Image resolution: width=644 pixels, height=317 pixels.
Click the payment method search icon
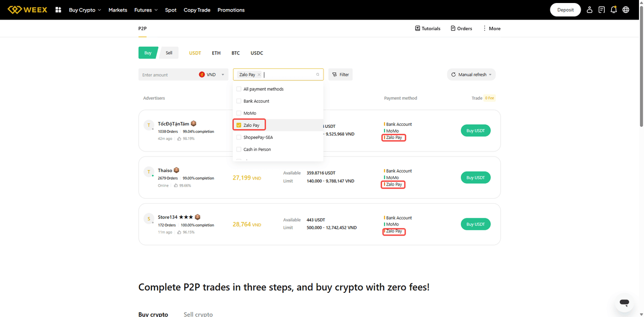point(317,74)
